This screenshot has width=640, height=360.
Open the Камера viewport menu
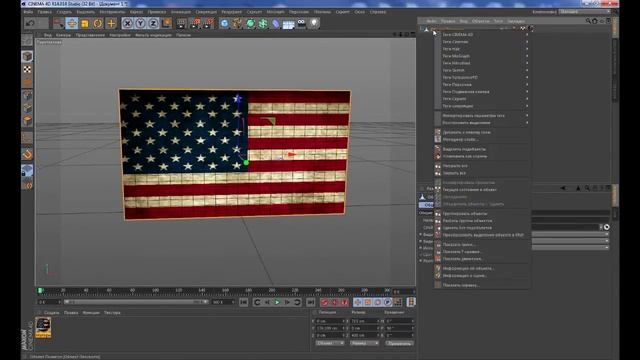pyautogui.click(x=63, y=35)
